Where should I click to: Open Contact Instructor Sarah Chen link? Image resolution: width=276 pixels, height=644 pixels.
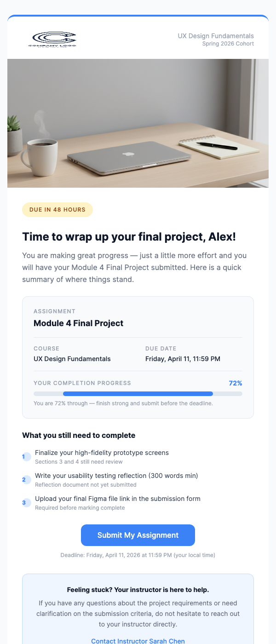click(138, 641)
